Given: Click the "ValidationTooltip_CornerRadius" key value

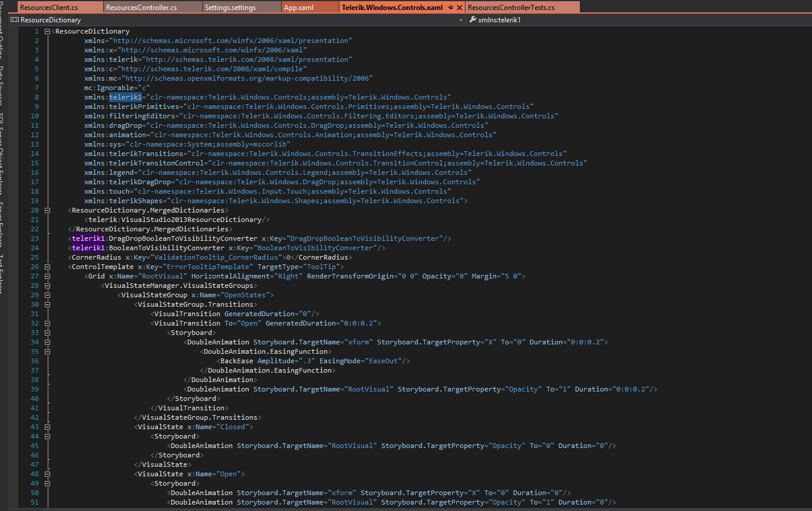Looking at the screenshot, I should tap(217, 257).
